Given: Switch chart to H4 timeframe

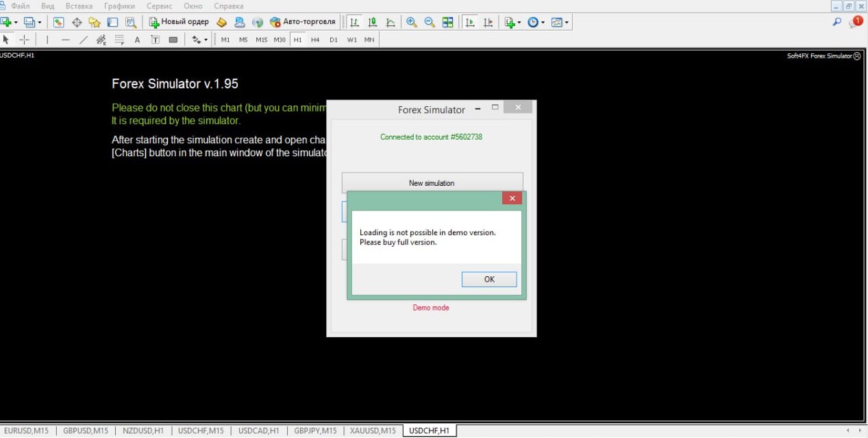Looking at the screenshot, I should click(315, 40).
